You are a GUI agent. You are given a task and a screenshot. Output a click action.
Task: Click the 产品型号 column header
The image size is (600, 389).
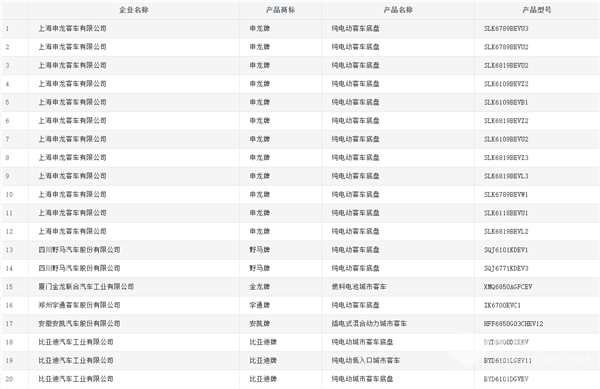click(537, 10)
